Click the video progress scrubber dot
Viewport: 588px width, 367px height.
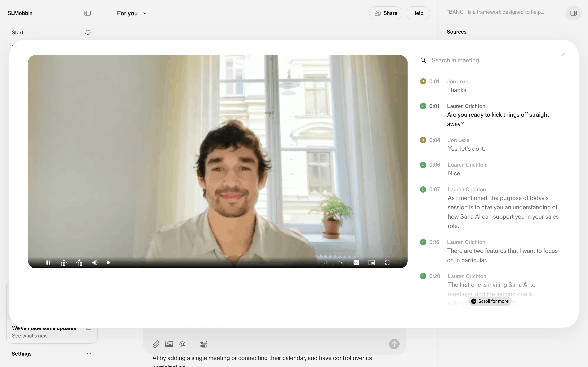point(108,263)
